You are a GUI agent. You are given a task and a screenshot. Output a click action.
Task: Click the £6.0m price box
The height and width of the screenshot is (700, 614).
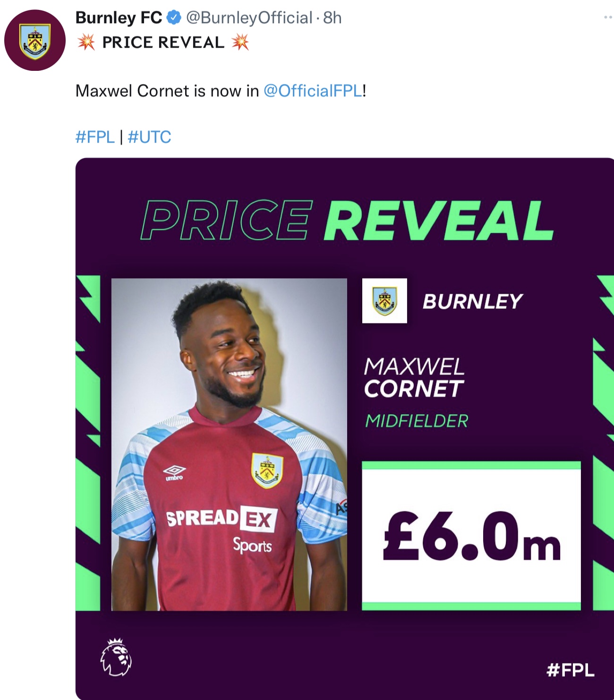471,536
